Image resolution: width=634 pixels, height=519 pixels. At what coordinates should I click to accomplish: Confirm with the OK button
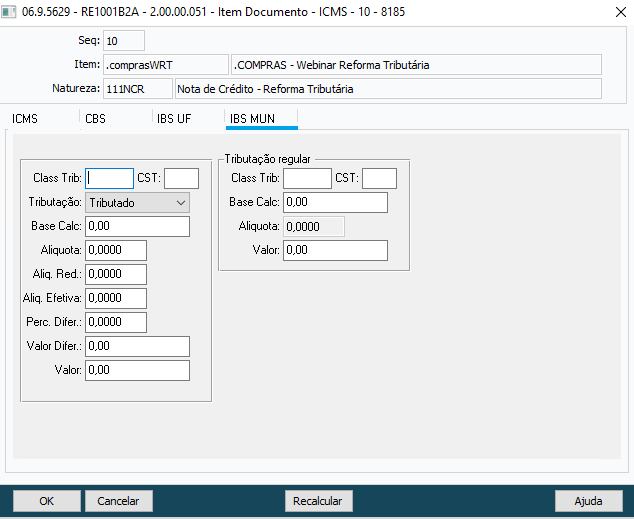46,501
